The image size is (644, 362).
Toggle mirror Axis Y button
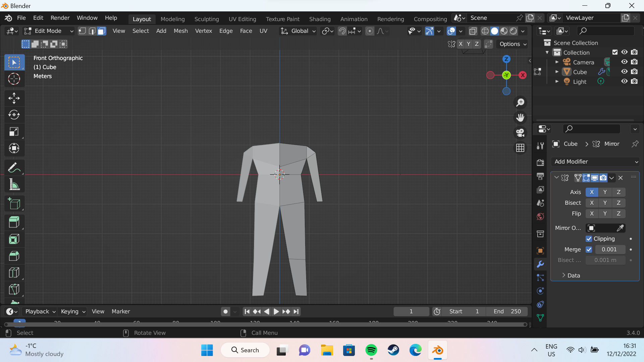click(x=605, y=192)
